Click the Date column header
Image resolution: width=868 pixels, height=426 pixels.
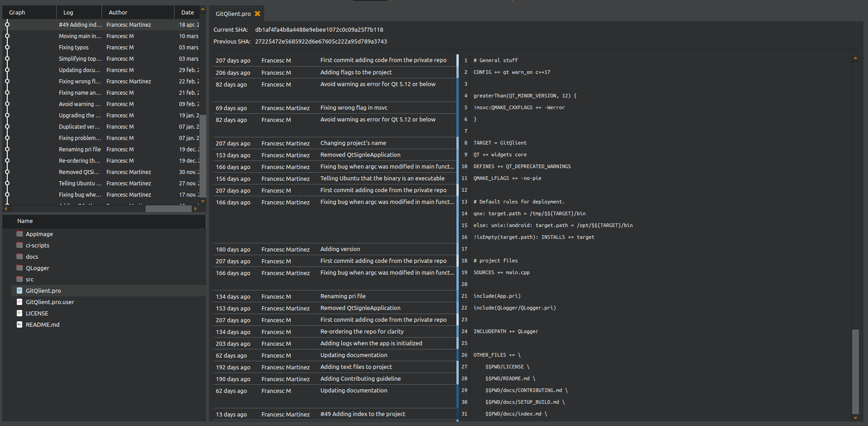(x=187, y=12)
